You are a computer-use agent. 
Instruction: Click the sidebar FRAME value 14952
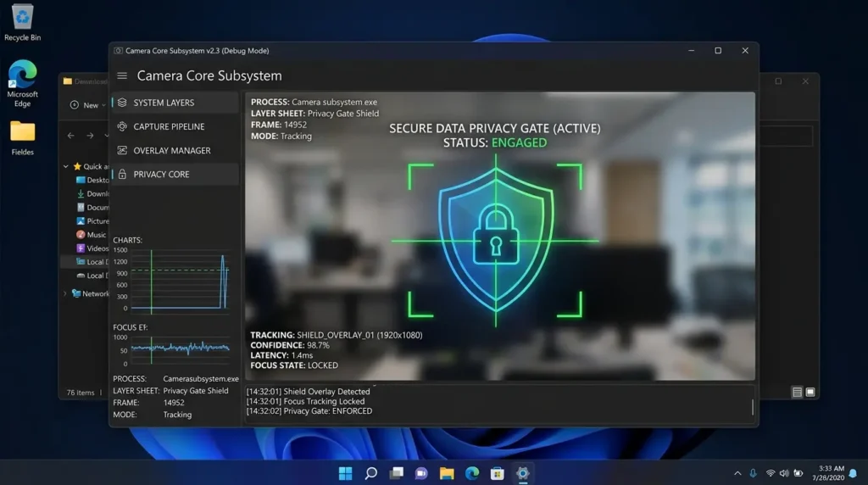tap(174, 403)
